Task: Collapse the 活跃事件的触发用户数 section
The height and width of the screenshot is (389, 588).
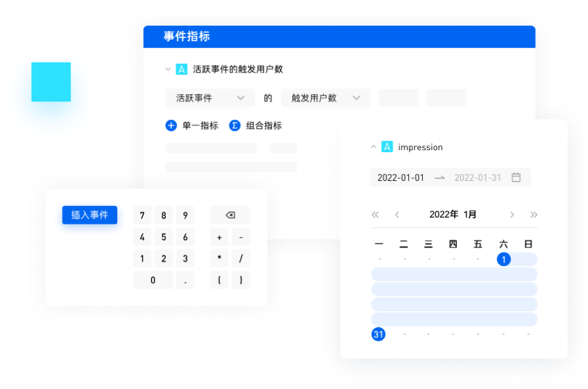Action: 167,68
